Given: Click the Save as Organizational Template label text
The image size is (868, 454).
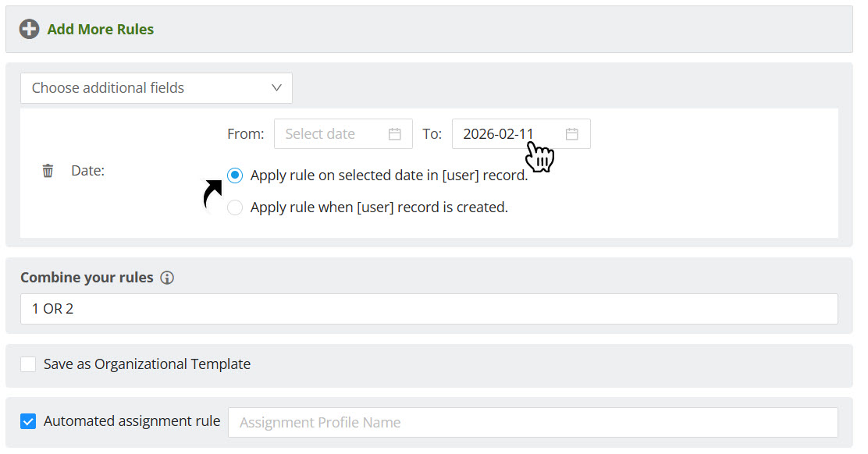Looking at the screenshot, I should coord(147,364).
